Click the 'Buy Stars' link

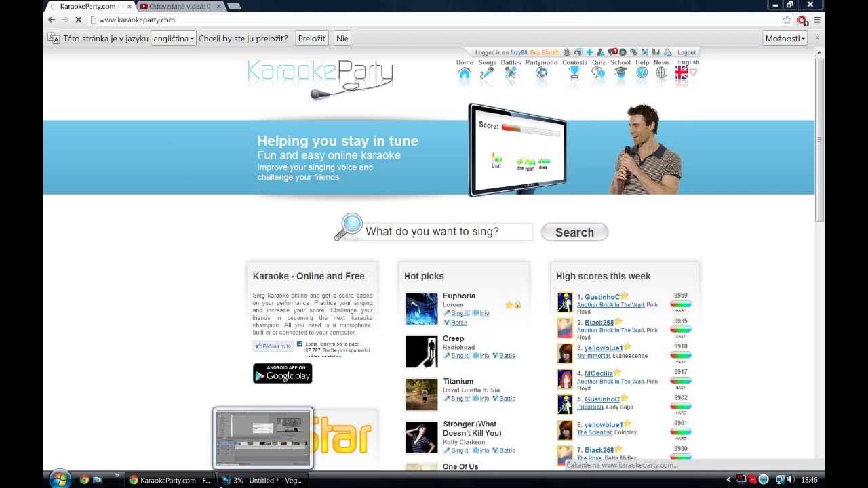(x=544, y=52)
